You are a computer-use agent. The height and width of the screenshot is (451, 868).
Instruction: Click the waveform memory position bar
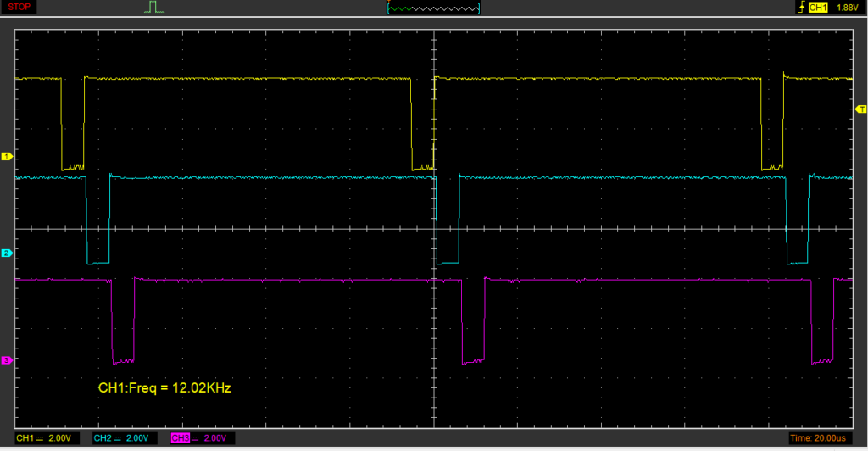coord(433,8)
